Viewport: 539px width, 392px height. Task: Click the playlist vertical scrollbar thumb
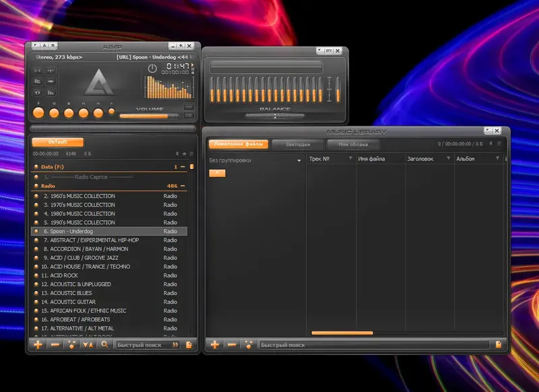point(192,166)
